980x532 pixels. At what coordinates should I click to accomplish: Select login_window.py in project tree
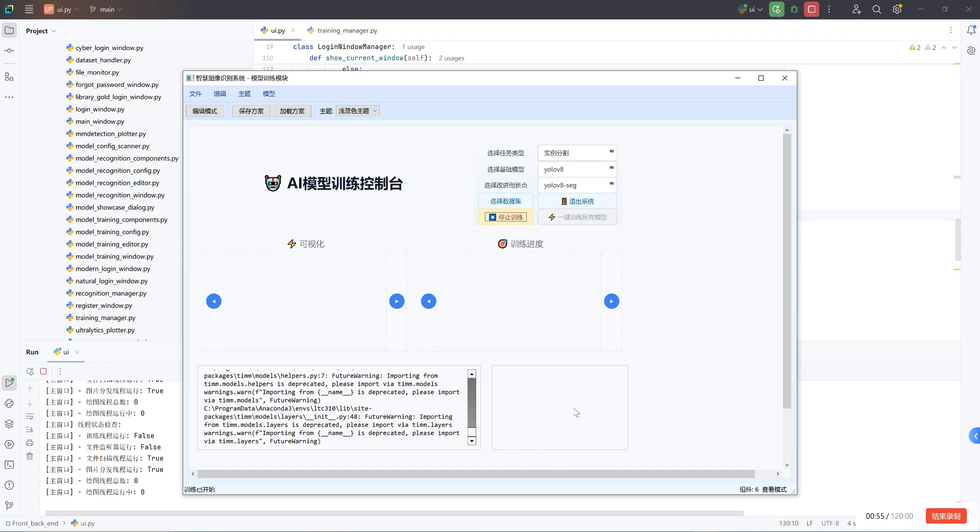tap(100, 109)
